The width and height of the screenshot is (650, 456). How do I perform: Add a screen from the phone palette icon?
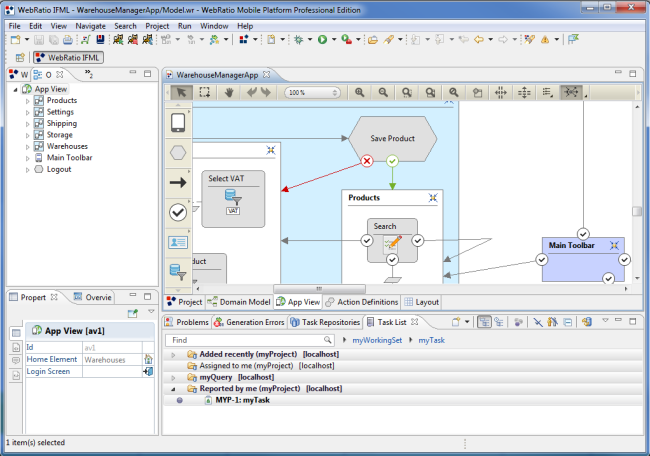coord(178,123)
